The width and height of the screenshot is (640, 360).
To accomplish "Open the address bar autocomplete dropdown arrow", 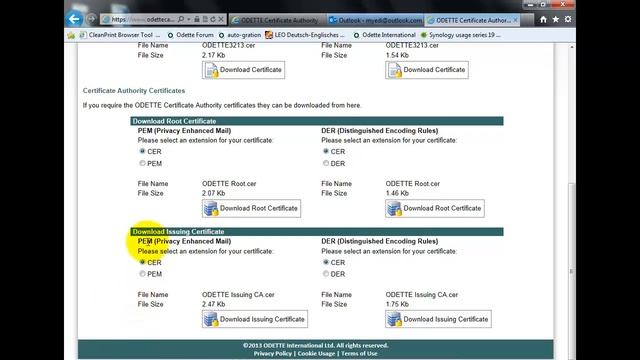I will point(189,19).
